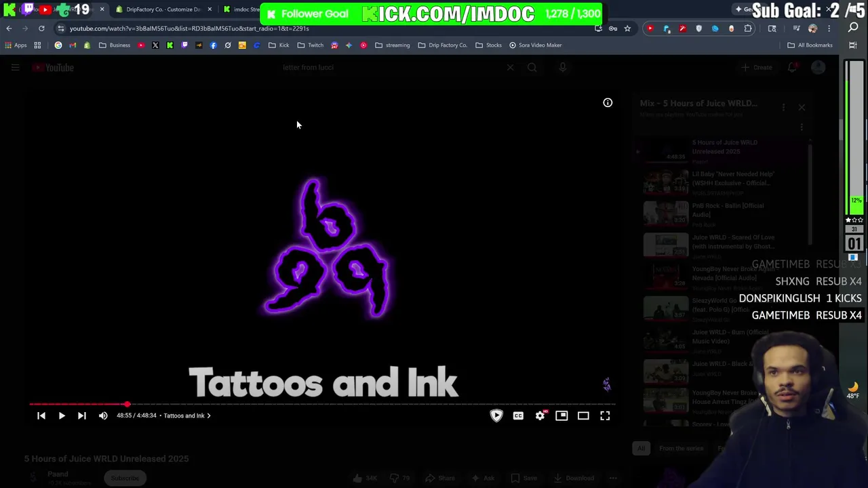Image resolution: width=868 pixels, height=488 pixels.
Task: Go to the YouTube home logo
Action: (x=53, y=67)
